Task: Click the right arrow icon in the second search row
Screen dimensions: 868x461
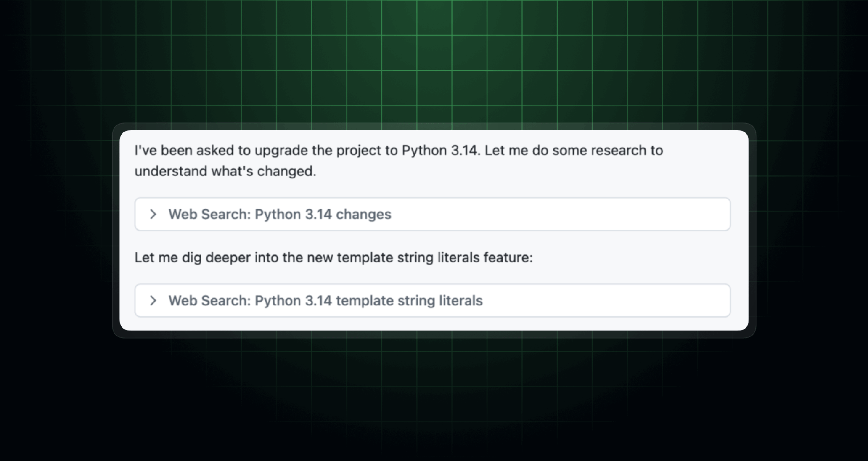Action: [x=153, y=300]
